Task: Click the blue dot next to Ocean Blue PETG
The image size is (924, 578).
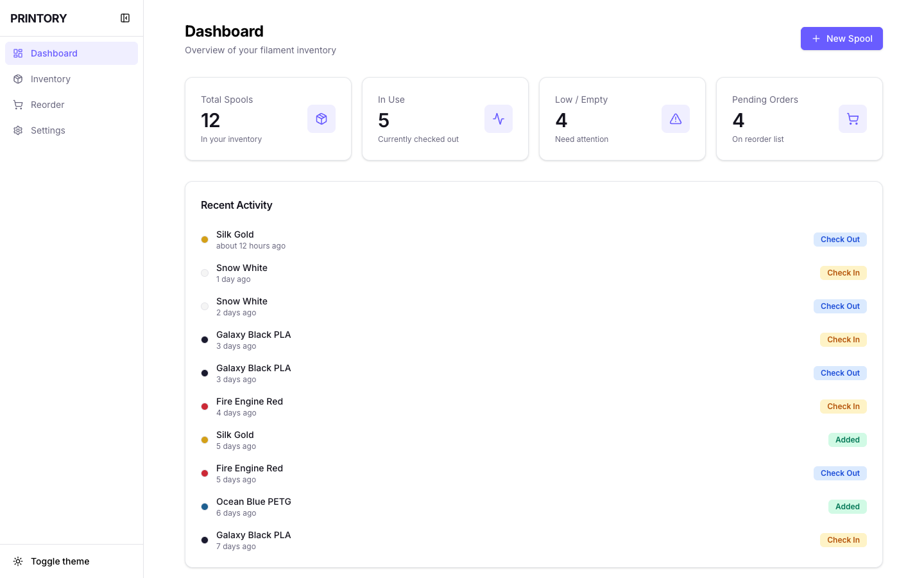Action: point(205,507)
